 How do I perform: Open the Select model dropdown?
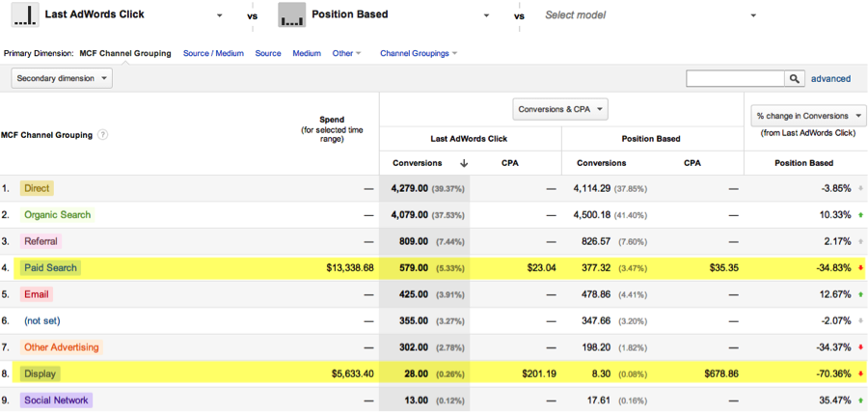pos(753,15)
